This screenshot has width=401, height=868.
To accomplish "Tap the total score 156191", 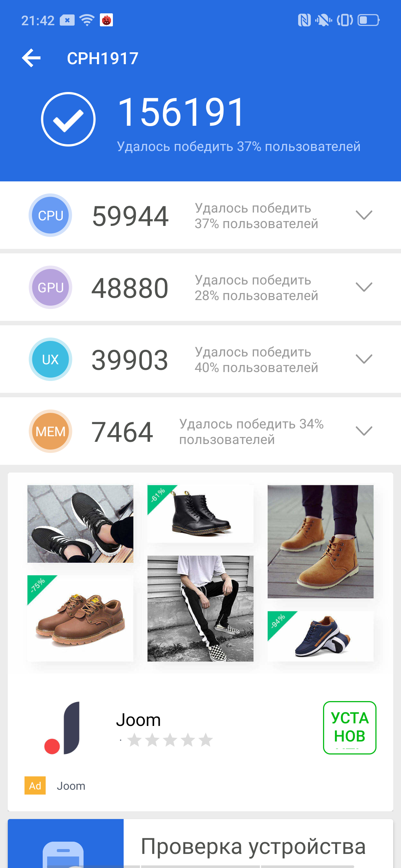I will [181, 112].
